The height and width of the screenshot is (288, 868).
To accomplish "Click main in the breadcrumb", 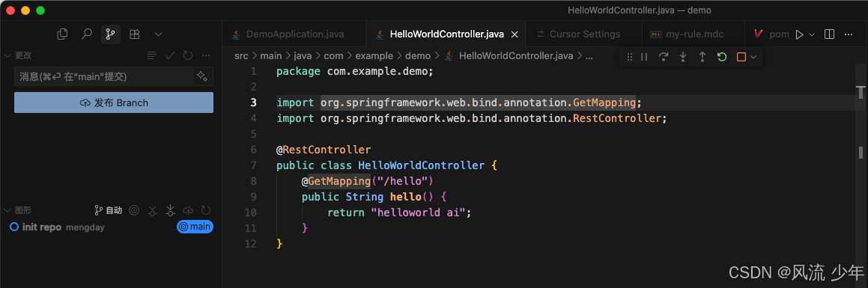I will tap(271, 56).
